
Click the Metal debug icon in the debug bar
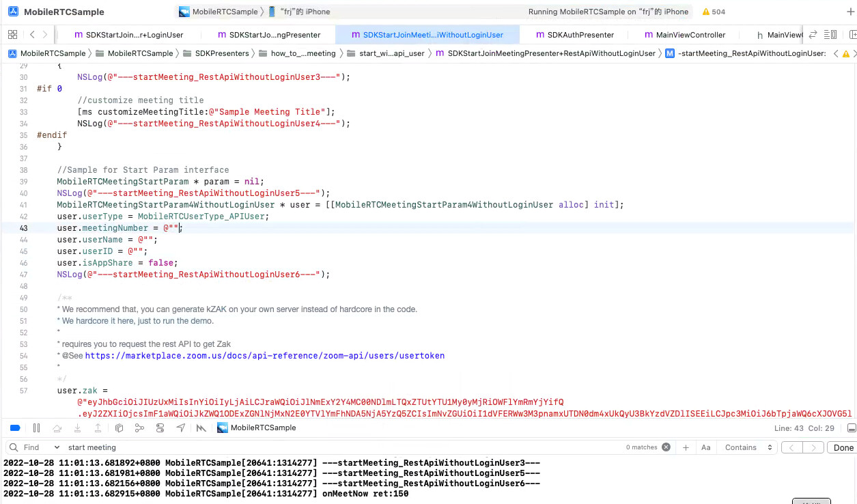click(201, 428)
